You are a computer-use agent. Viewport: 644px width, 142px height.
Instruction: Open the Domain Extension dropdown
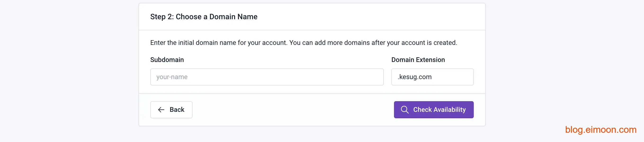pyautogui.click(x=432, y=77)
